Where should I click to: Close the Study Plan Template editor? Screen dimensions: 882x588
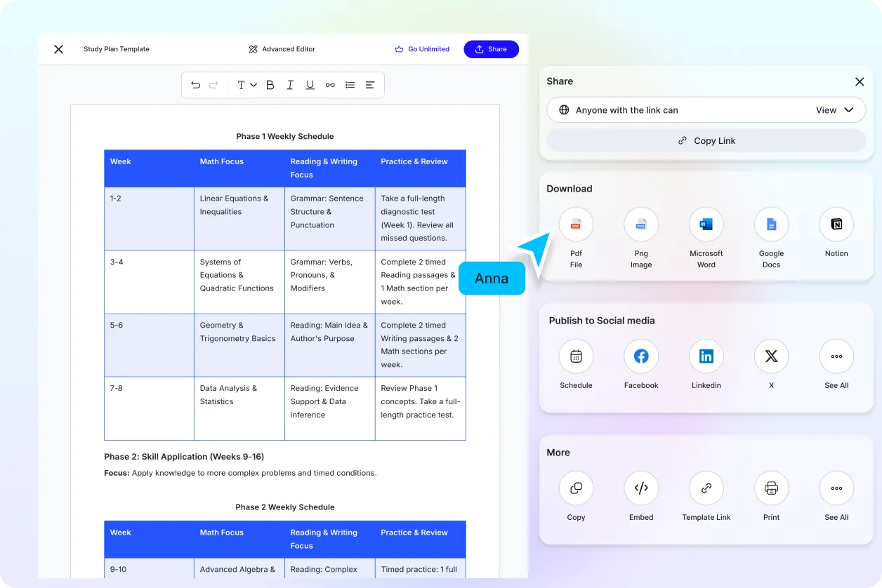point(59,49)
